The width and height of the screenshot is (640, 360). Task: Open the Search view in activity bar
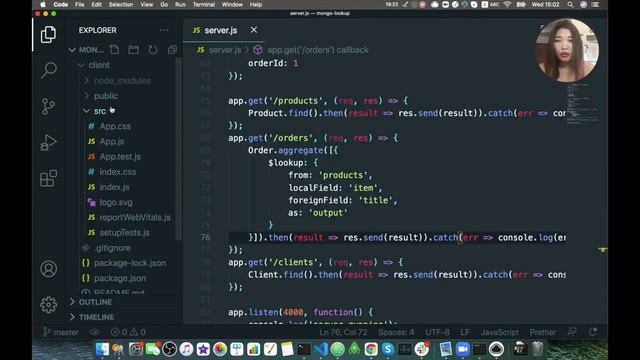pyautogui.click(x=48, y=70)
